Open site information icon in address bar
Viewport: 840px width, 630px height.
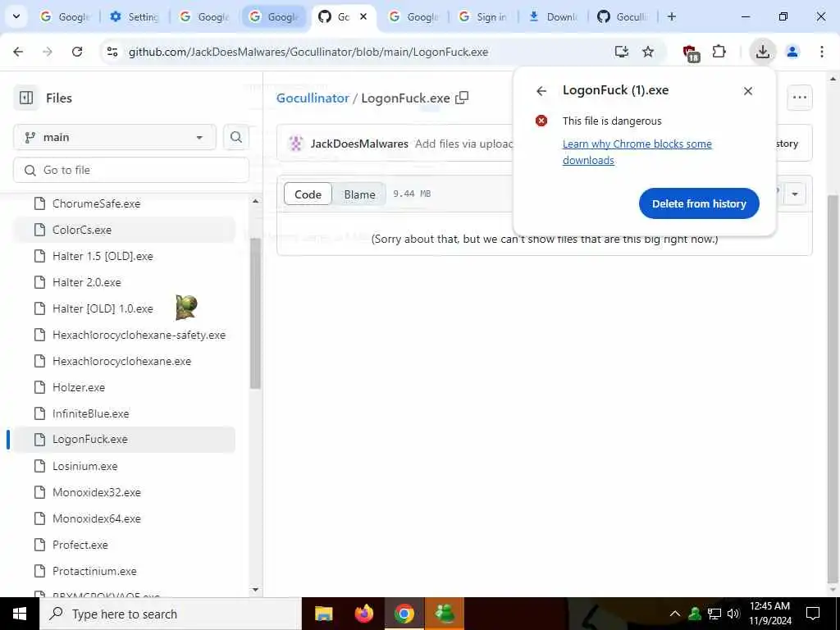click(x=112, y=52)
